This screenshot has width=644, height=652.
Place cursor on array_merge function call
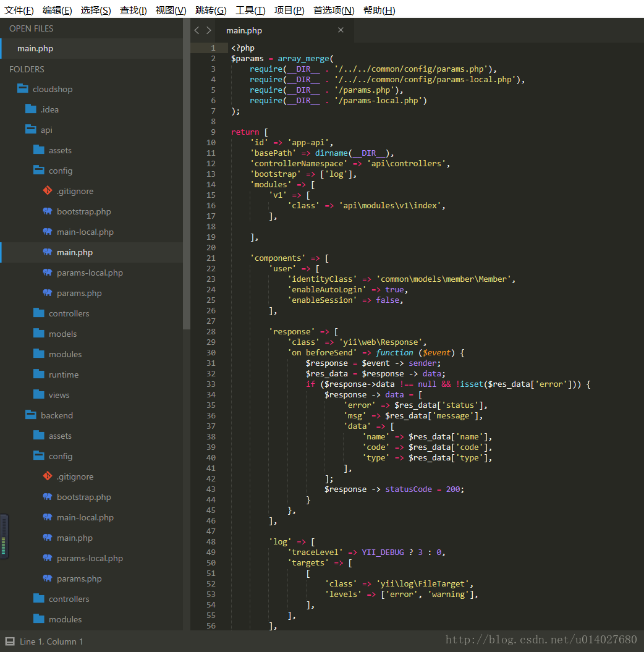303,59
